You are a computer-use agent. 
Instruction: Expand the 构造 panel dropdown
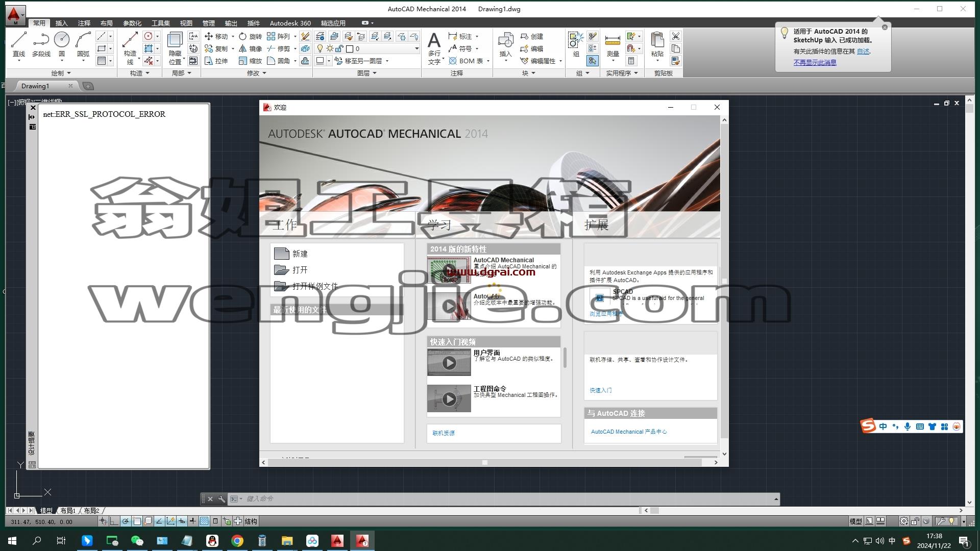tap(139, 73)
